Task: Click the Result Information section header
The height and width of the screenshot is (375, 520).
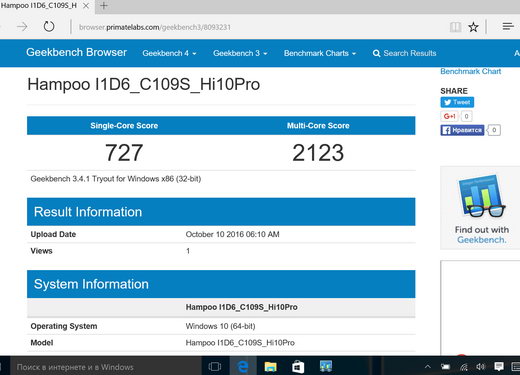Action: pyautogui.click(x=221, y=212)
